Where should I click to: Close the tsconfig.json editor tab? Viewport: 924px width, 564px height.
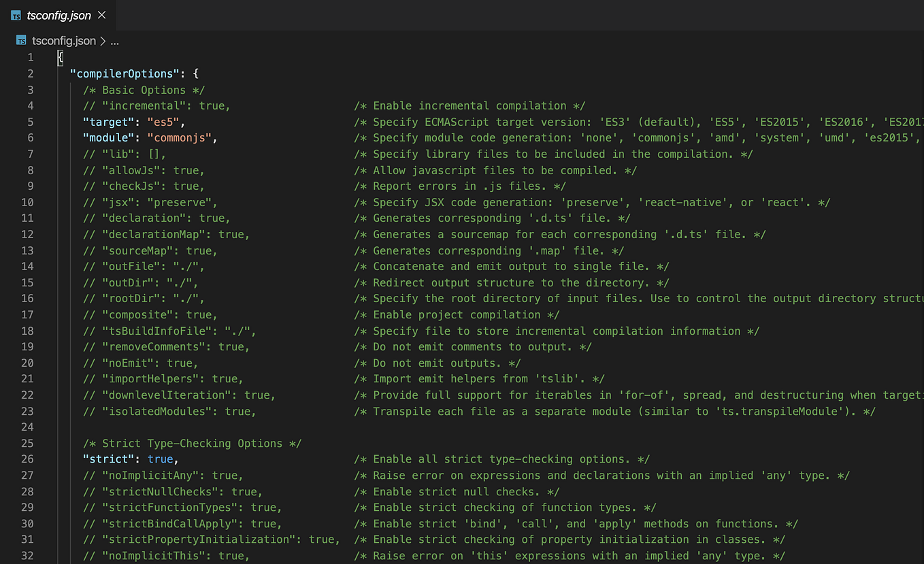[101, 14]
